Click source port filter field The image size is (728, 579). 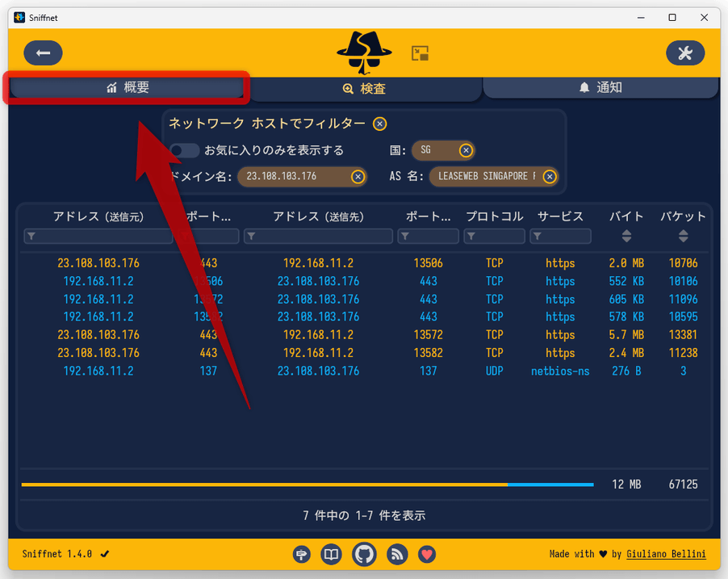208,236
